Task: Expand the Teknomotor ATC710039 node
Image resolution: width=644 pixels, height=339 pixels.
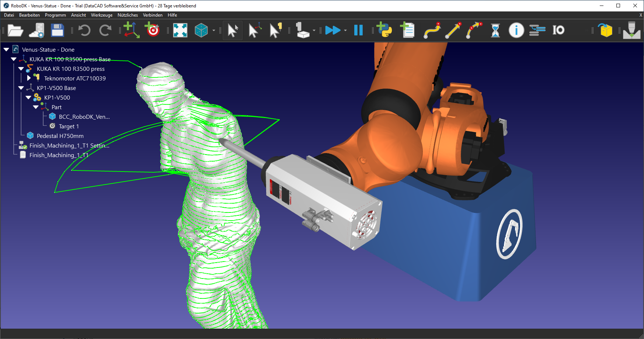Action: point(29,78)
